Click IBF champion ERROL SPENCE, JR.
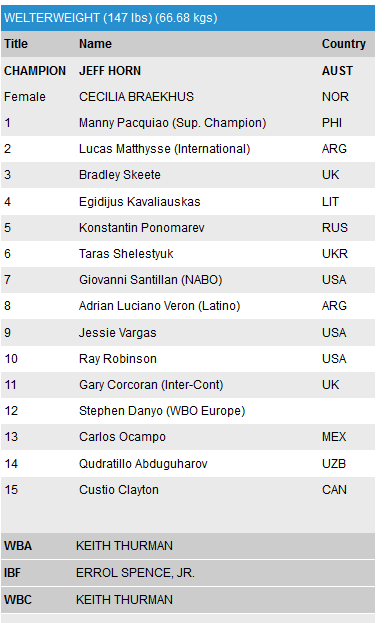 pyautogui.click(x=135, y=573)
